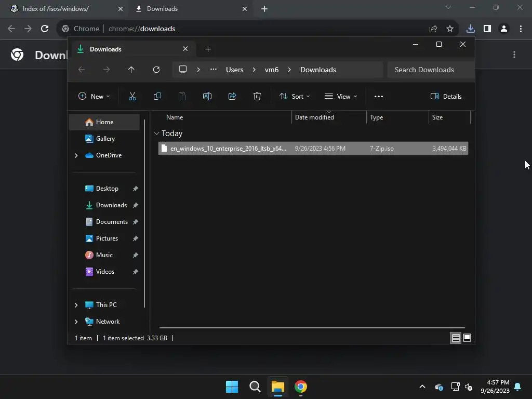The image size is (532, 399).
Task: Click the vm6 breadcrumb
Action: coord(272,70)
